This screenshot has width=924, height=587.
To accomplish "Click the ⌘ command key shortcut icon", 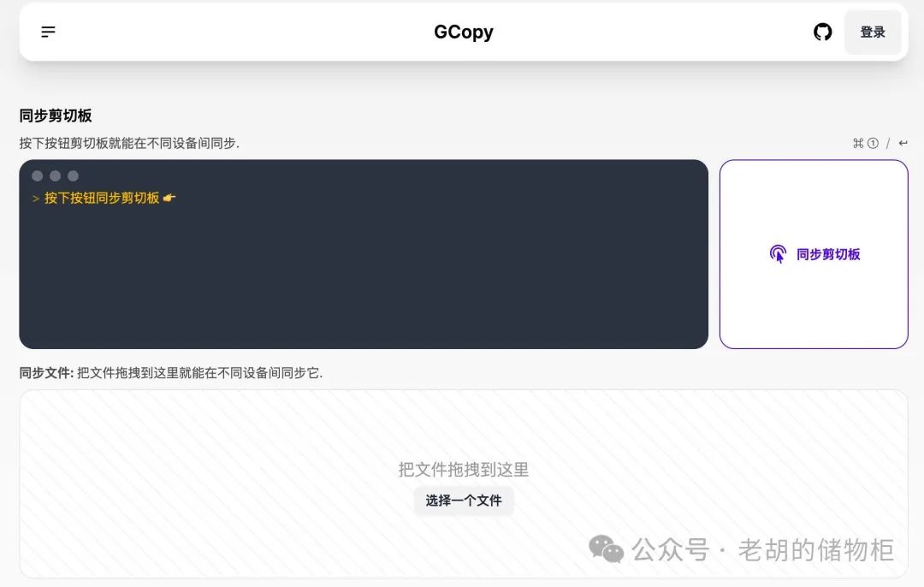I will click(x=858, y=143).
